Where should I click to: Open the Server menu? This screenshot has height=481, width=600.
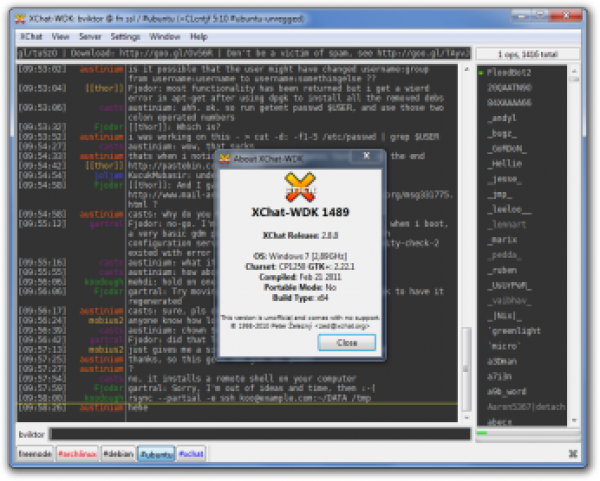[90, 37]
